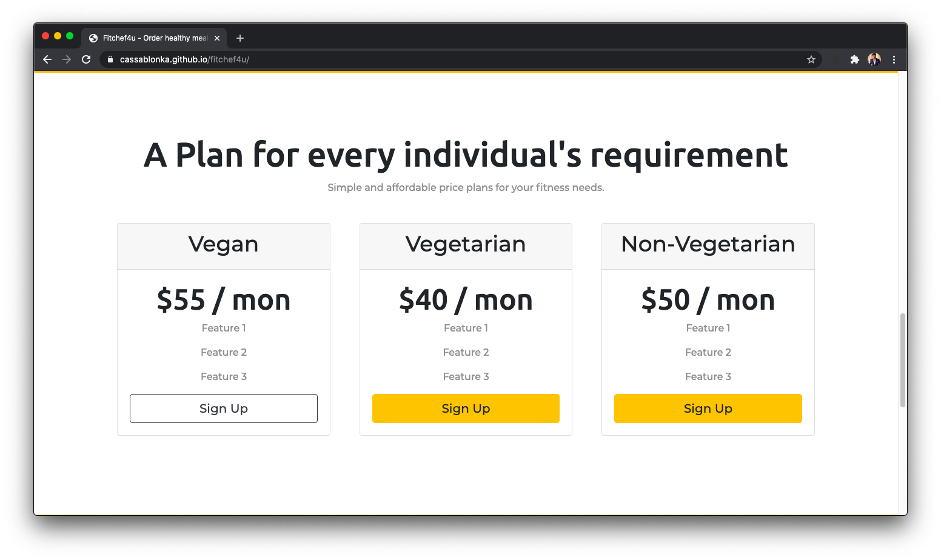941x560 pixels.
Task: Open Chrome three-dot menu
Action: [894, 59]
